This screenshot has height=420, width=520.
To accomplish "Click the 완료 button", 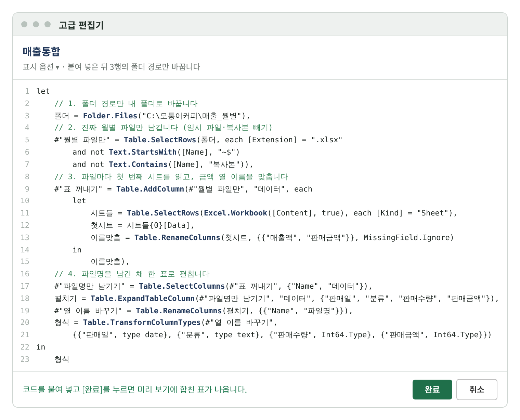I will coord(432,390).
